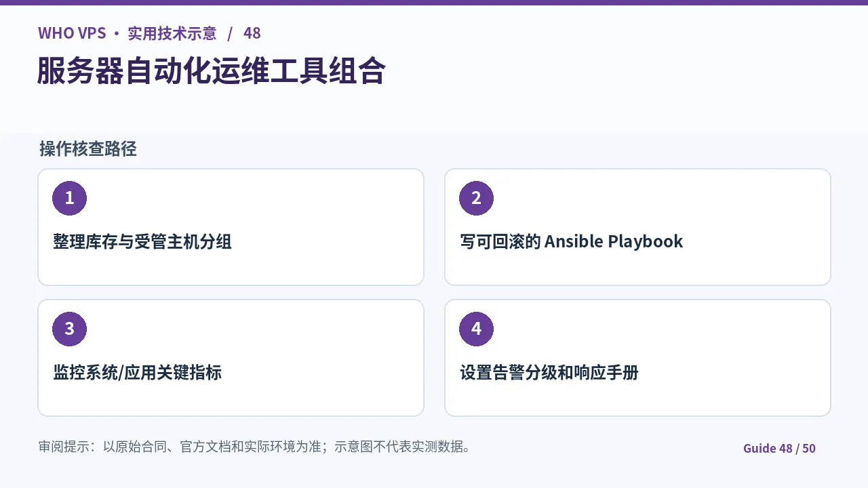
Task: Click the step 1 number badge
Action: pos(69,198)
